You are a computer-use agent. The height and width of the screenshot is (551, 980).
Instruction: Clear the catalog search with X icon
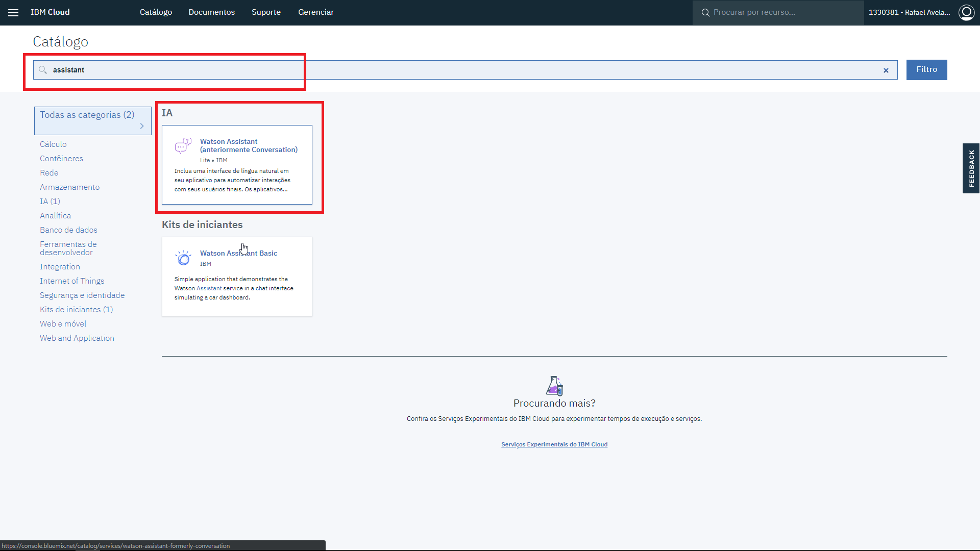click(886, 70)
